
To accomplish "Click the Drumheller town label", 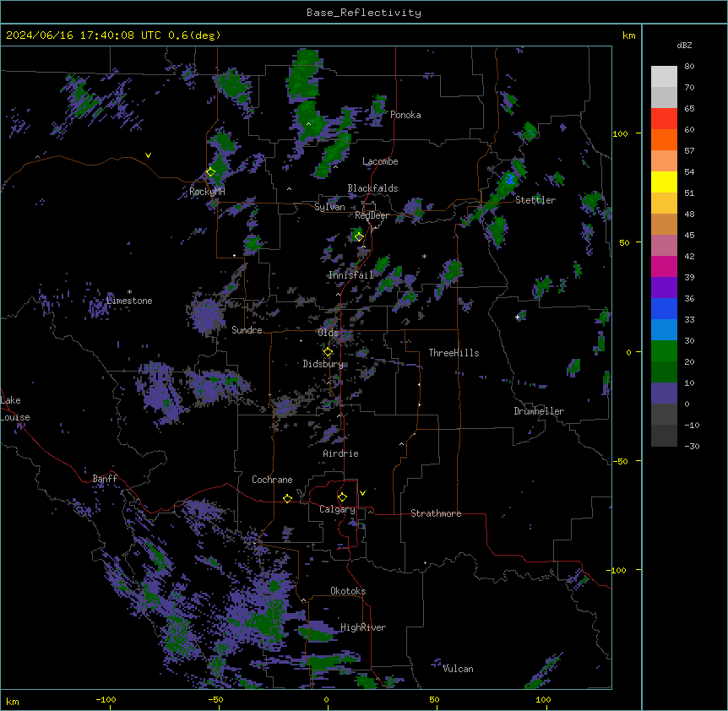I will coord(539,411).
